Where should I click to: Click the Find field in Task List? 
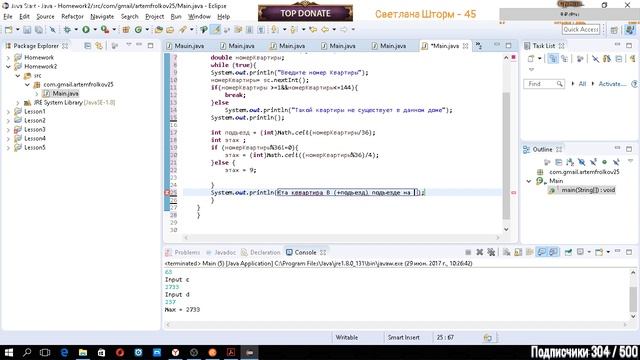544,84
